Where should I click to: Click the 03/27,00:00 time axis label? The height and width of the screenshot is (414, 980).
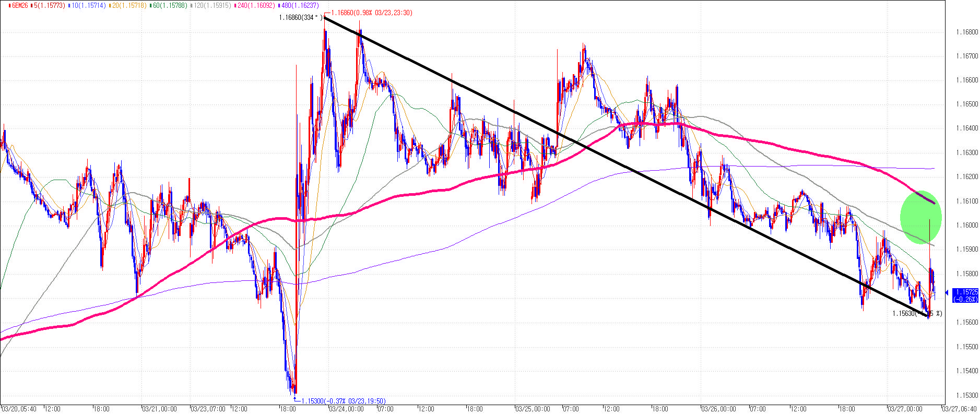(906, 409)
